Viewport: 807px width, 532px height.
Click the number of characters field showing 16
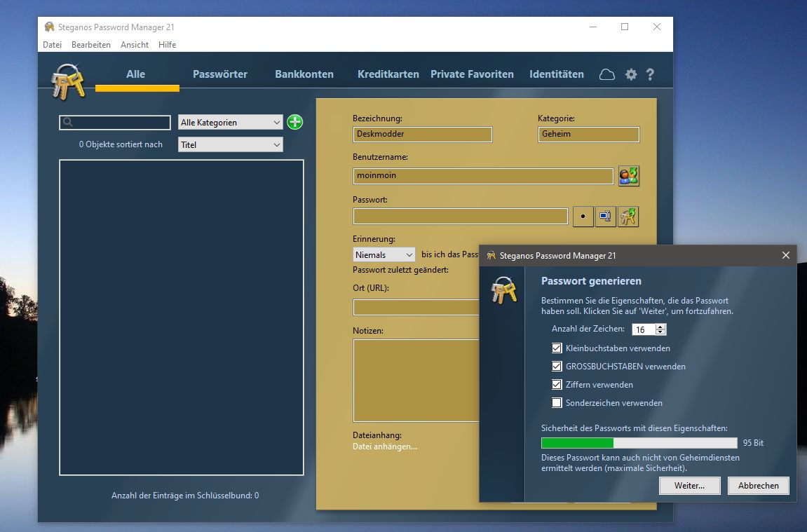644,329
